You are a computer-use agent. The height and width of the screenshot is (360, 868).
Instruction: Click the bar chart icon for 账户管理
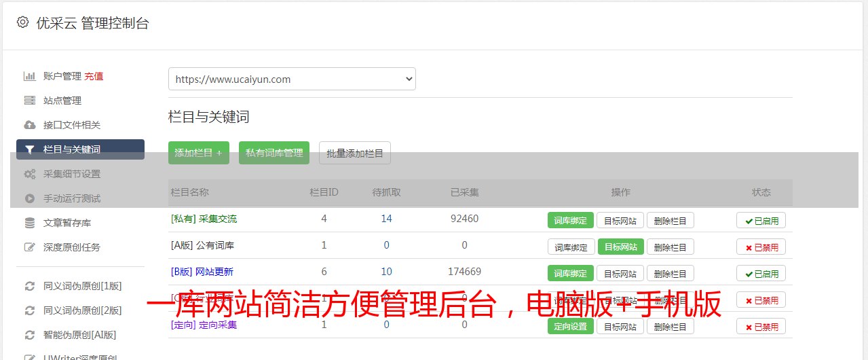click(30, 76)
